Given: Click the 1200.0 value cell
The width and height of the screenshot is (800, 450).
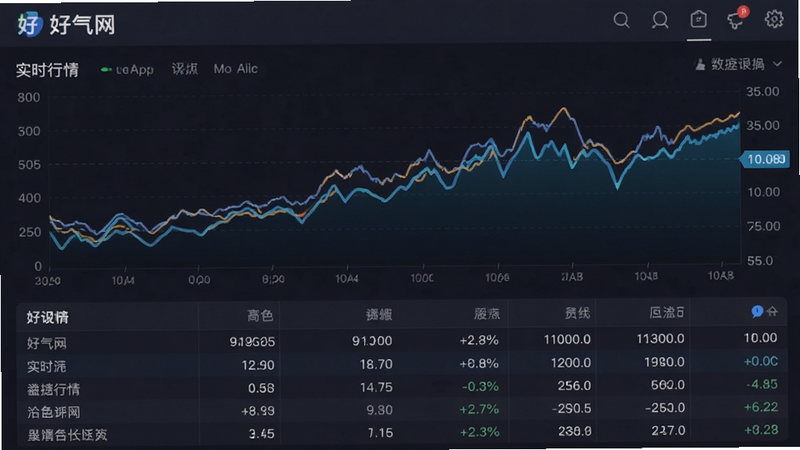Looking at the screenshot, I should click(571, 363).
